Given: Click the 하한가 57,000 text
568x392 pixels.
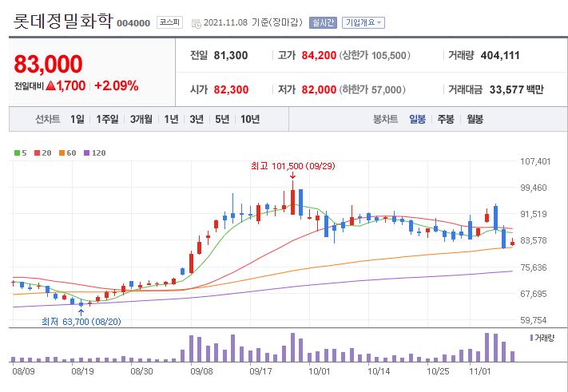Looking at the screenshot, I should 372,89.
